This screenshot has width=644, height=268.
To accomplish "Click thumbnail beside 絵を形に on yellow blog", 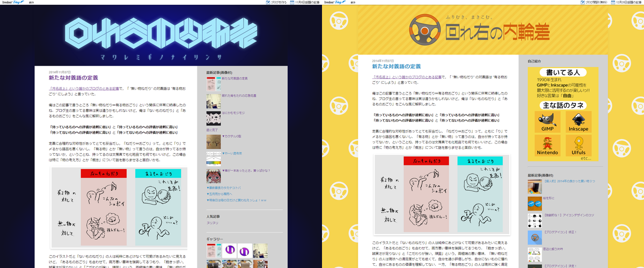I will (535, 204).
